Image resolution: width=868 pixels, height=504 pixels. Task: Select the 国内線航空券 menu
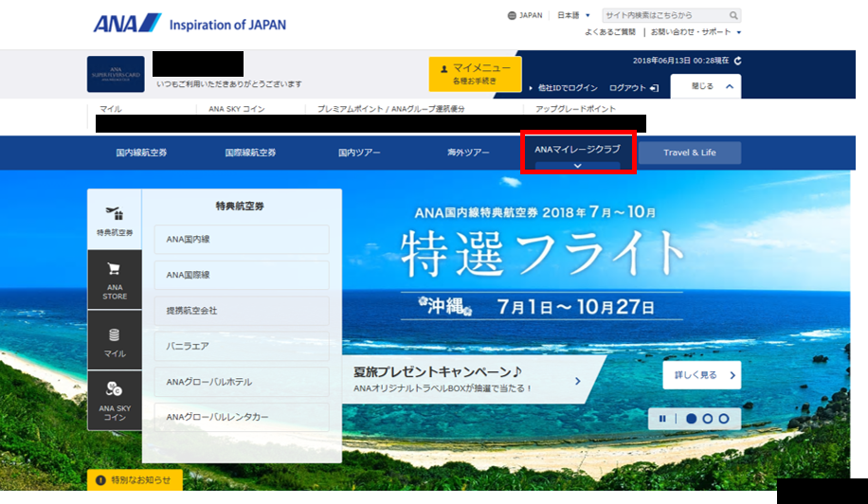pyautogui.click(x=141, y=153)
